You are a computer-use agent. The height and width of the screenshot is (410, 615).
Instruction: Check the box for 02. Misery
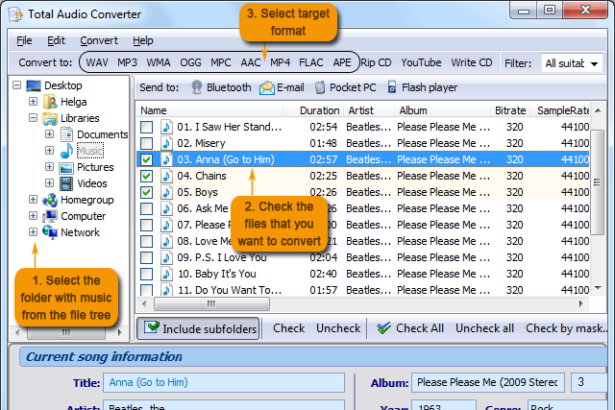(x=147, y=143)
